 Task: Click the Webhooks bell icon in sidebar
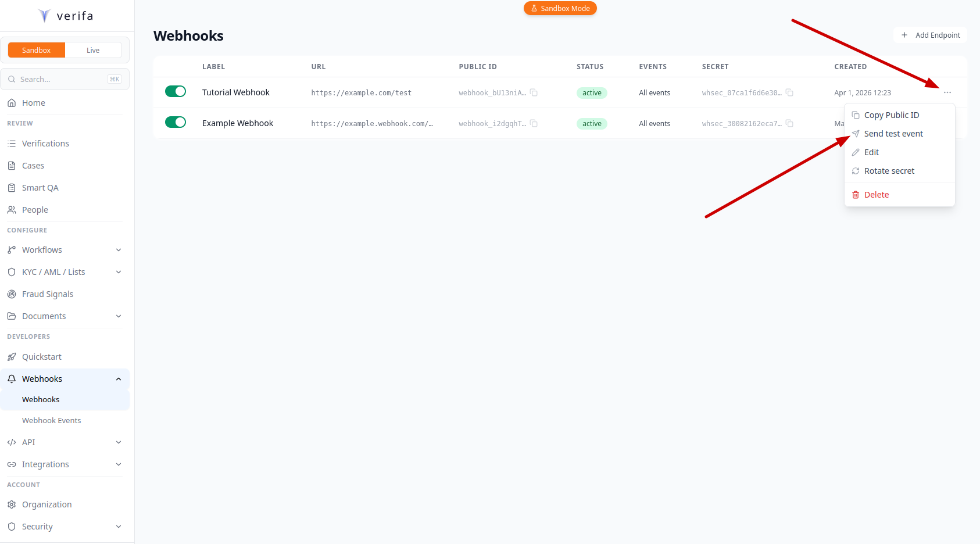coord(12,378)
